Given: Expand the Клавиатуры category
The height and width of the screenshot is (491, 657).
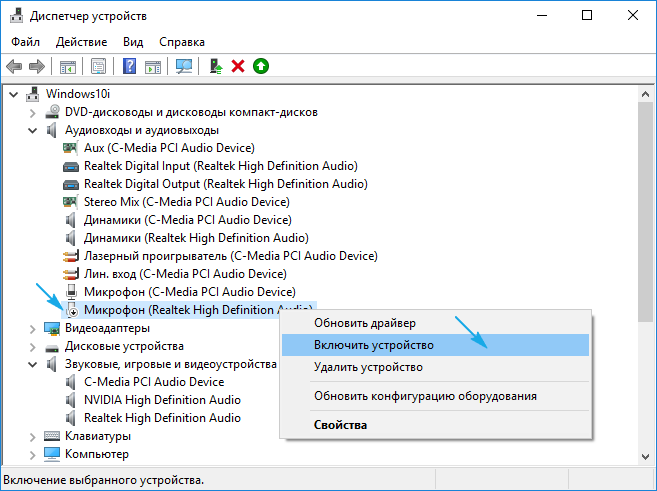Looking at the screenshot, I should pyautogui.click(x=33, y=436).
